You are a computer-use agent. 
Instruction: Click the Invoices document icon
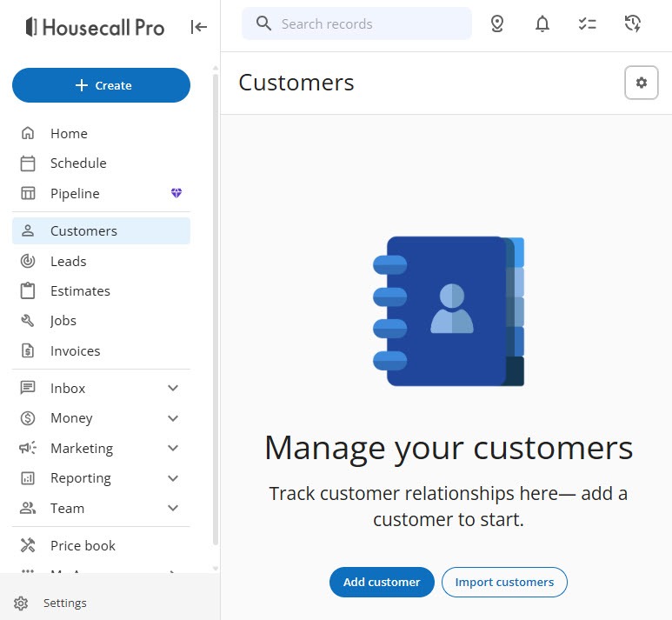(x=28, y=350)
